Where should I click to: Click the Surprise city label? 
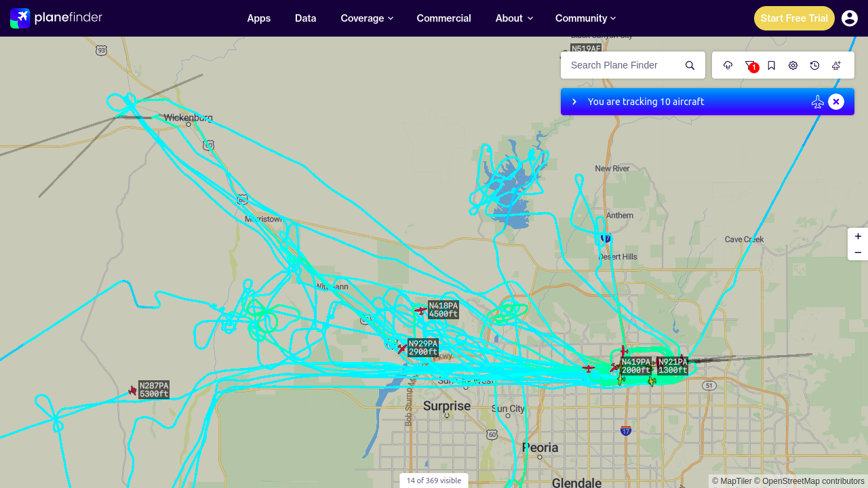click(447, 406)
